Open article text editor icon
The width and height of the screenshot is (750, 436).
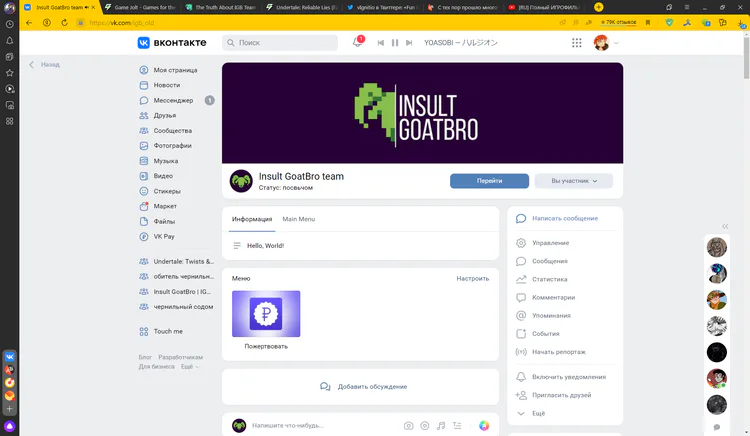coord(457,425)
